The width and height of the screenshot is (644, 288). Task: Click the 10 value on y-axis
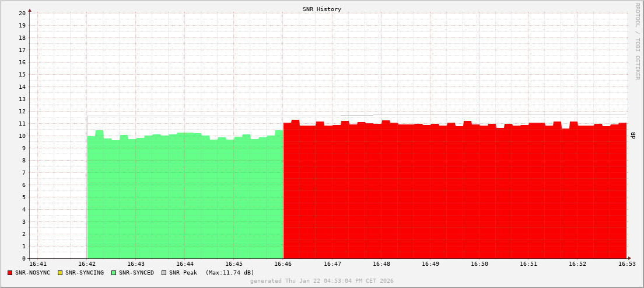click(x=22, y=136)
